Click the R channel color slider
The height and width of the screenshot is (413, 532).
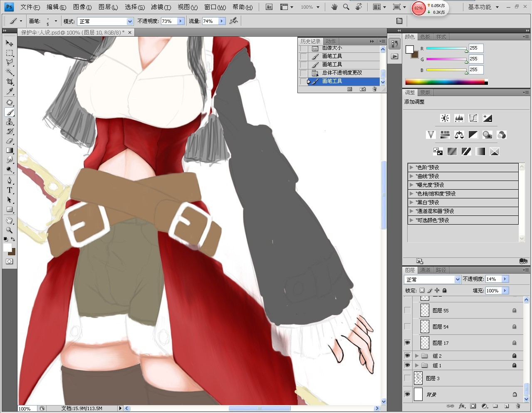coord(446,48)
